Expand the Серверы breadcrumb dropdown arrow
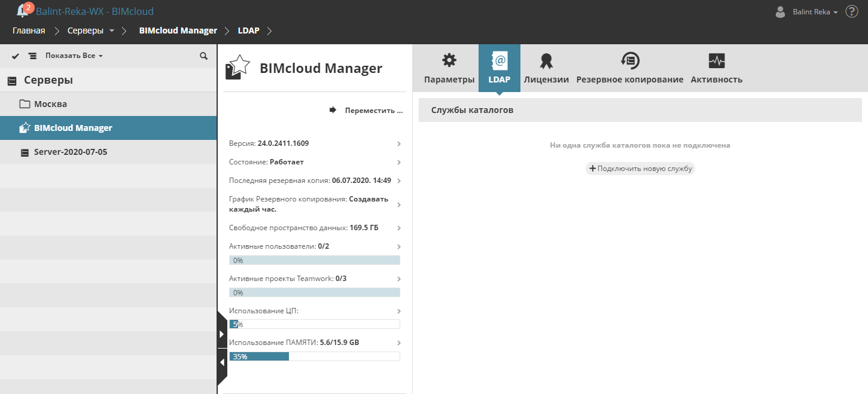The image size is (868, 394). click(x=112, y=30)
